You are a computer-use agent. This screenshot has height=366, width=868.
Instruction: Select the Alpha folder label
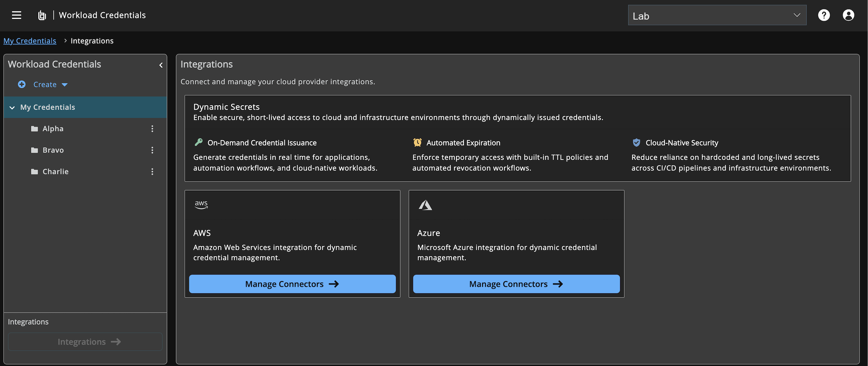[x=53, y=129]
